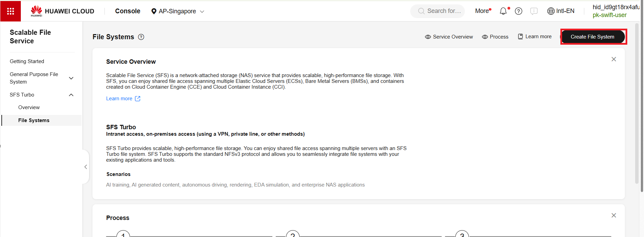Expand General Purpose File System menu
The height and width of the screenshot is (237, 644).
[x=42, y=78]
